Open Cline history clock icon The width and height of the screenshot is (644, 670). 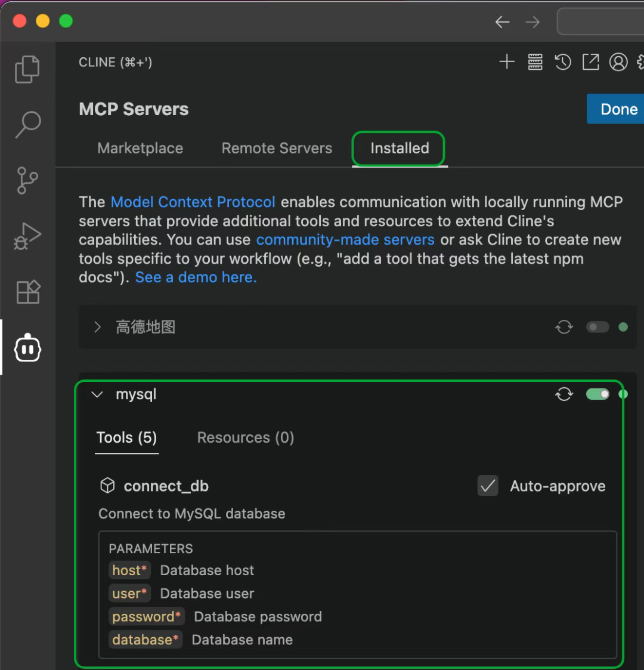click(x=563, y=62)
